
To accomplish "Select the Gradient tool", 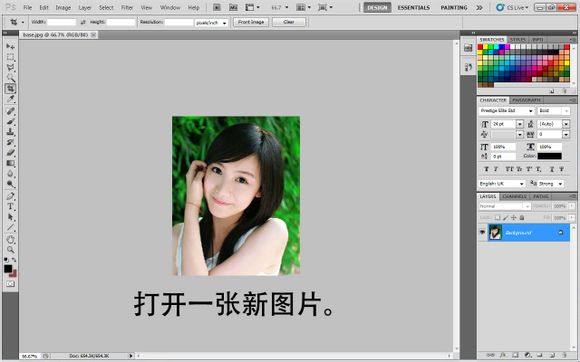I will tap(10, 163).
